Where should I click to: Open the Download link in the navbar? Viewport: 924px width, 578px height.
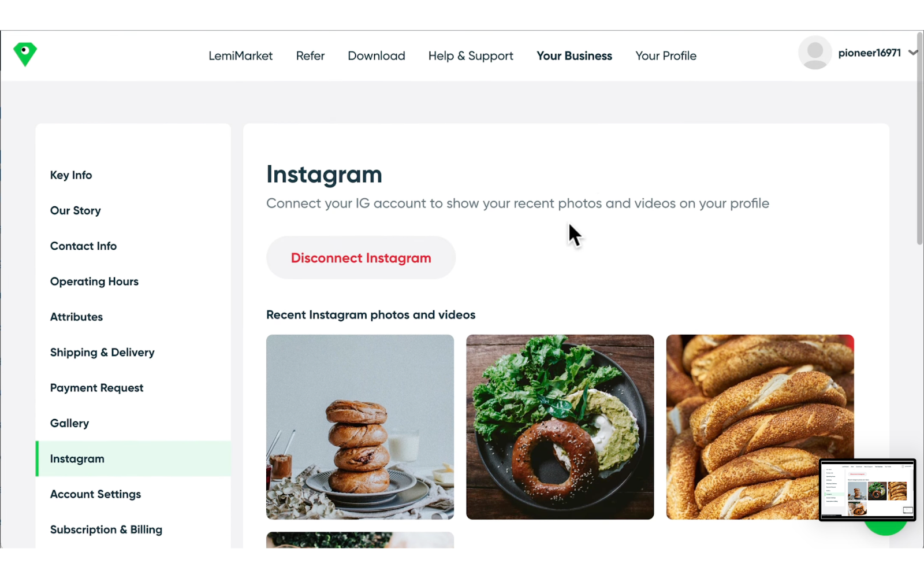(377, 56)
